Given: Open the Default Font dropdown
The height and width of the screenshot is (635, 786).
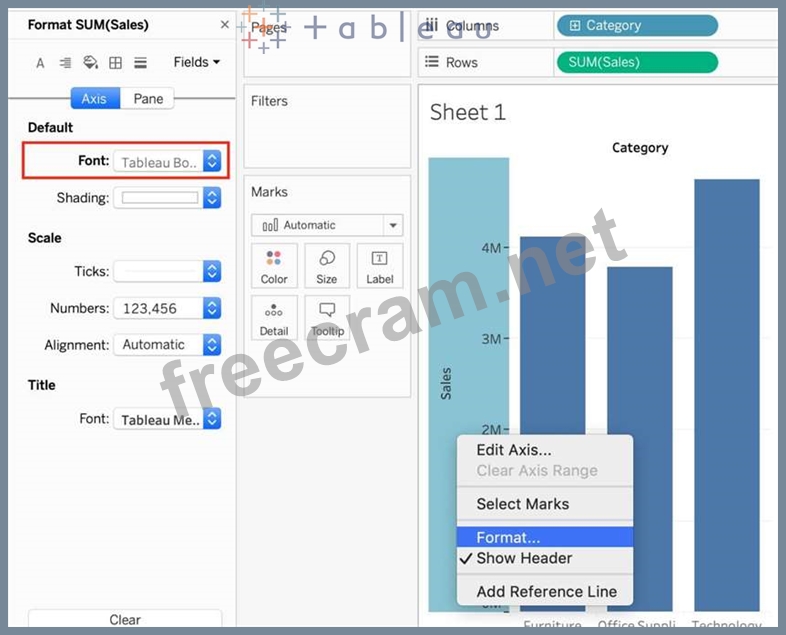Looking at the screenshot, I should (167, 161).
